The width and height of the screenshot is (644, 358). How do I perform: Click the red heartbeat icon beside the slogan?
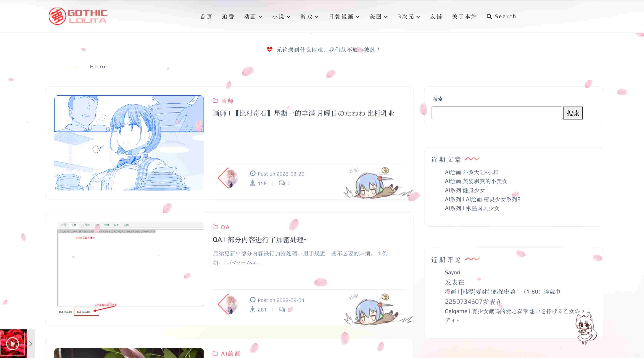pyautogui.click(x=269, y=50)
